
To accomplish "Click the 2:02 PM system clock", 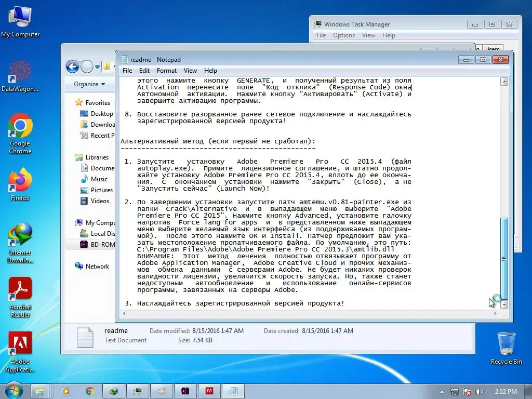I will click(506, 392).
